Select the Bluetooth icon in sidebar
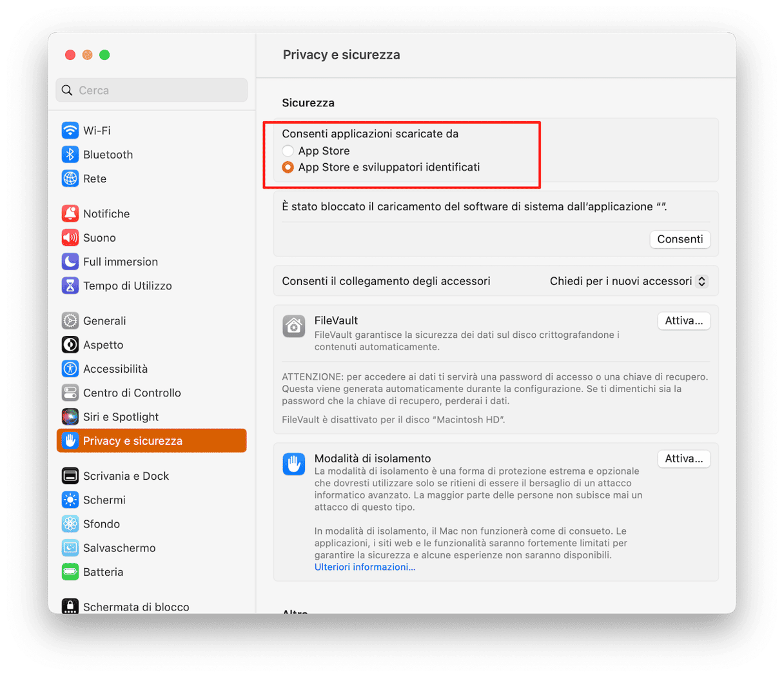 coord(70,155)
